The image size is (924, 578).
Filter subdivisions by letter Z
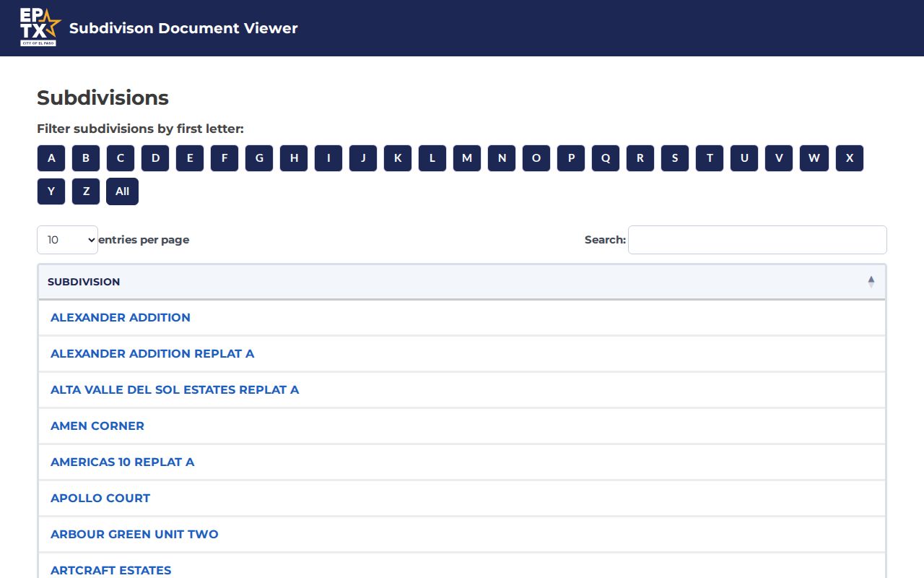coord(86,191)
